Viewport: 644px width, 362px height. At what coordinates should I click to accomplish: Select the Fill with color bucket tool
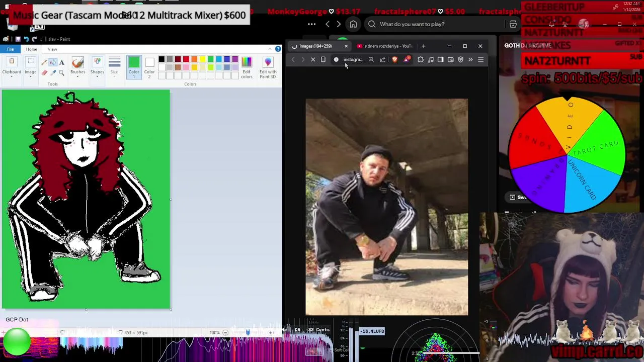click(53, 62)
